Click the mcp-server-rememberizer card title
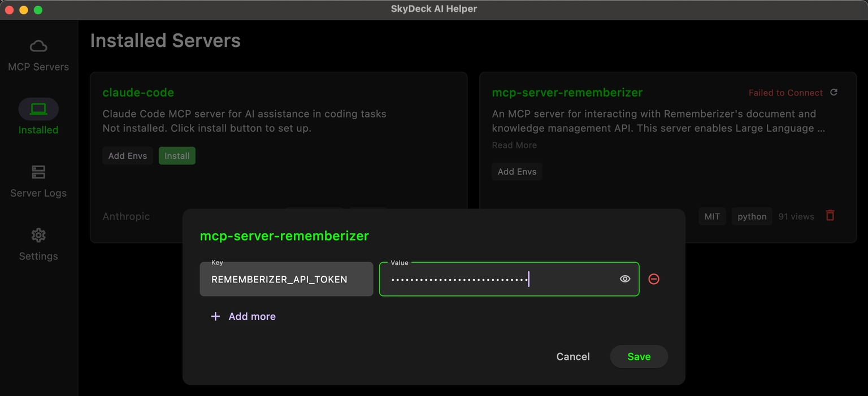The image size is (868, 396). click(567, 92)
